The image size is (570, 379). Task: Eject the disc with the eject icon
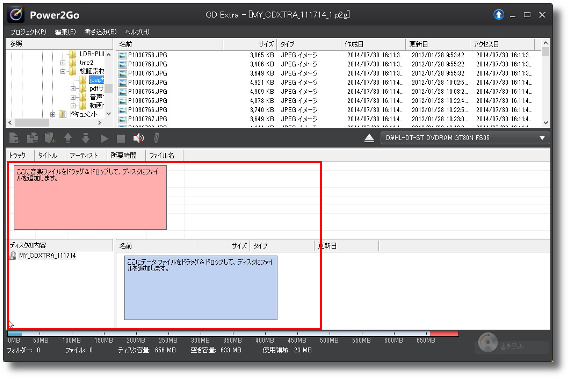click(369, 138)
